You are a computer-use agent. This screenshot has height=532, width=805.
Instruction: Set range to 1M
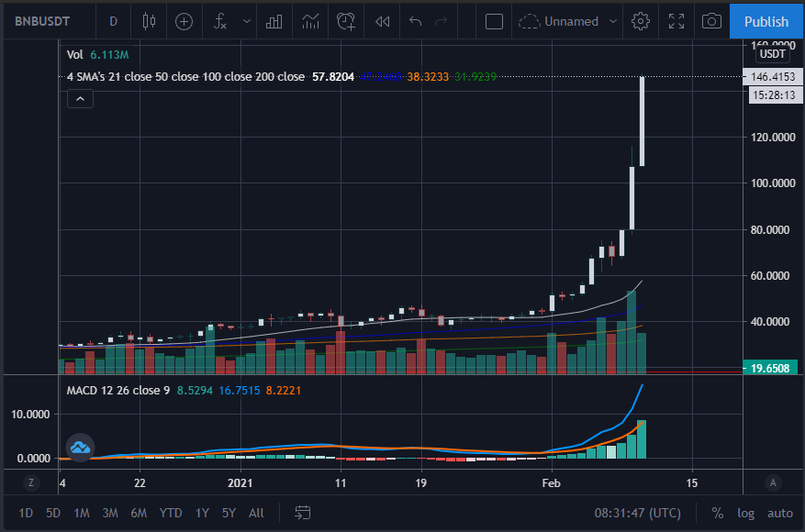tap(82, 513)
